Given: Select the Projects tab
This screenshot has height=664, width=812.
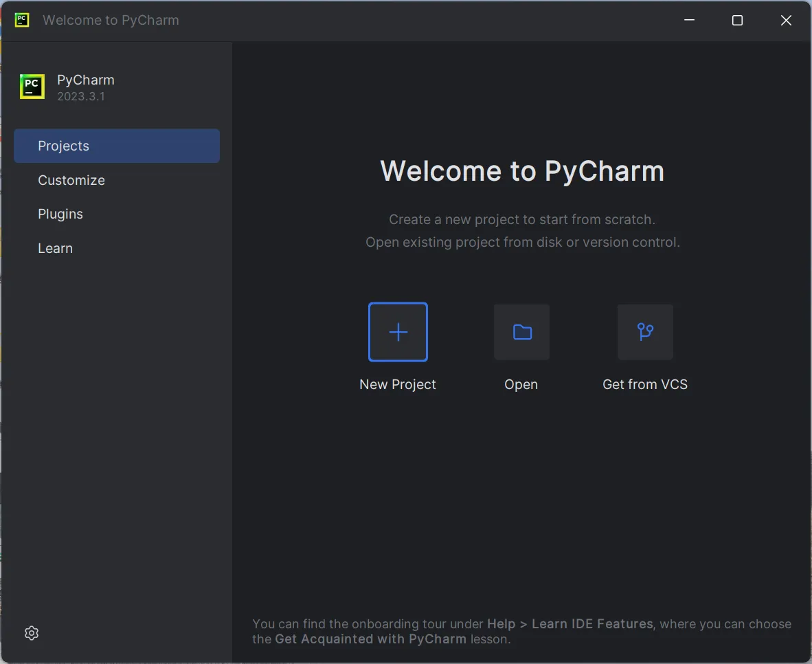Looking at the screenshot, I should coord(117,146).
